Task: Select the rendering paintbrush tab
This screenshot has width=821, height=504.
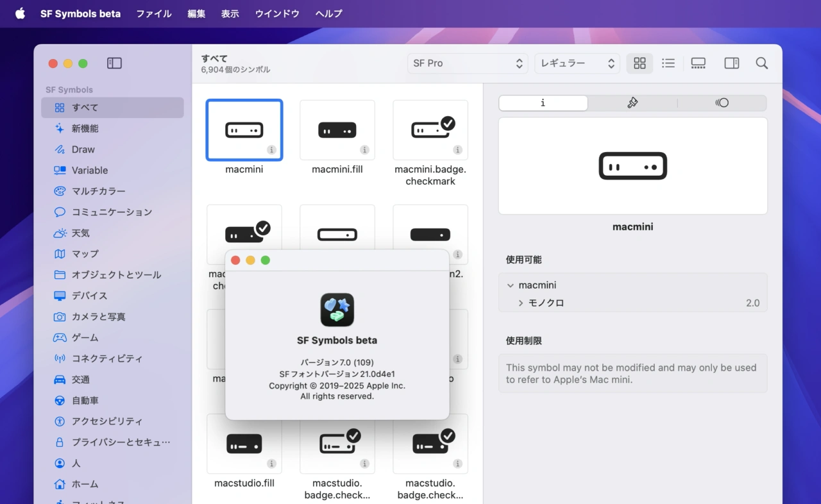Action: click(x=632, y=103)
